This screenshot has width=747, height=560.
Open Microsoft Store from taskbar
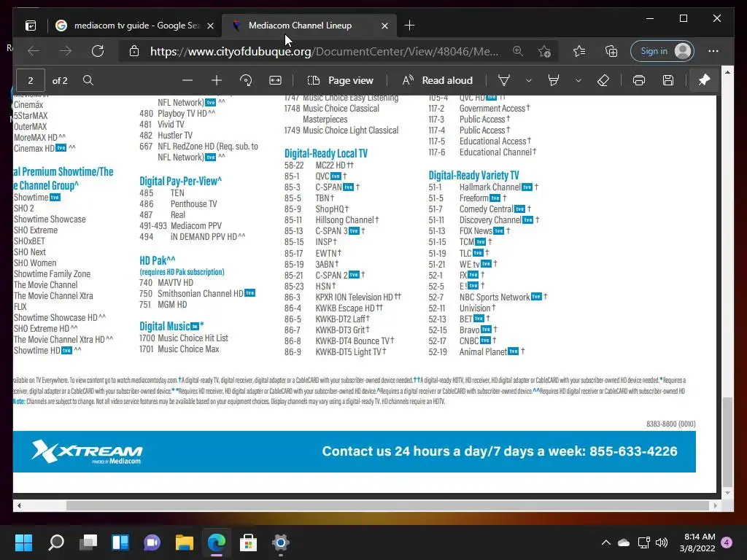(x=248, y=542)
